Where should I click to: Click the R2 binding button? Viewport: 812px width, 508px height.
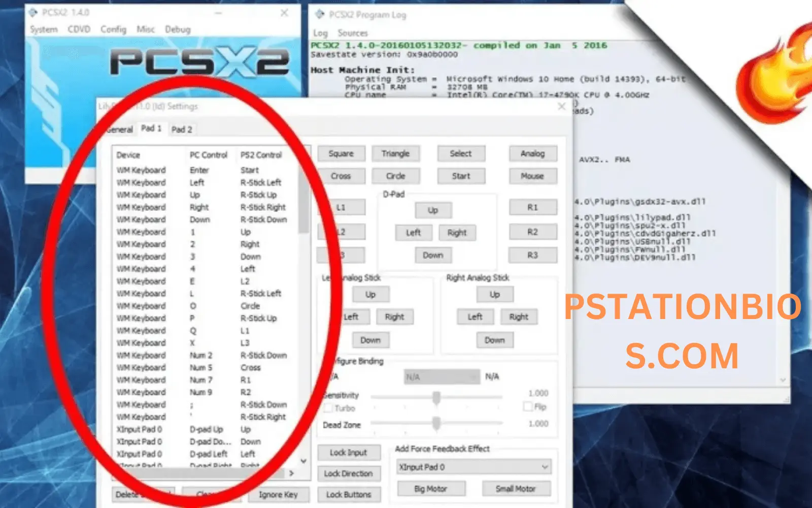(x=533, y=232)
